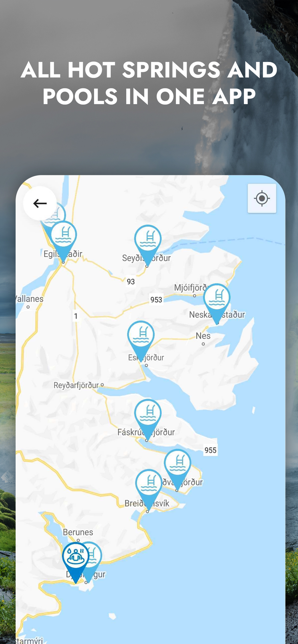The image size is (298, 644).
Task: Select the dark blue hot tub pin
Action: pos(75,561)
